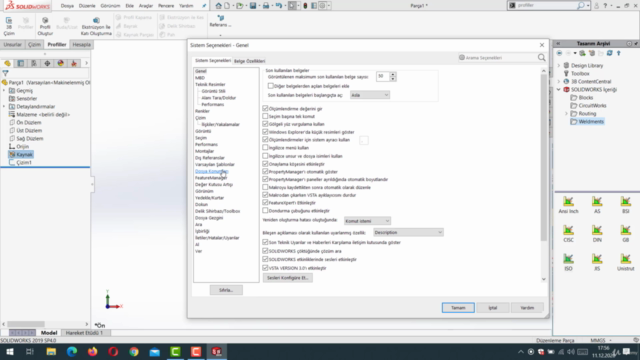Toggle Ölçümlendirme değerini gir checkbox

pyautogui.click(x=265, y=109)
